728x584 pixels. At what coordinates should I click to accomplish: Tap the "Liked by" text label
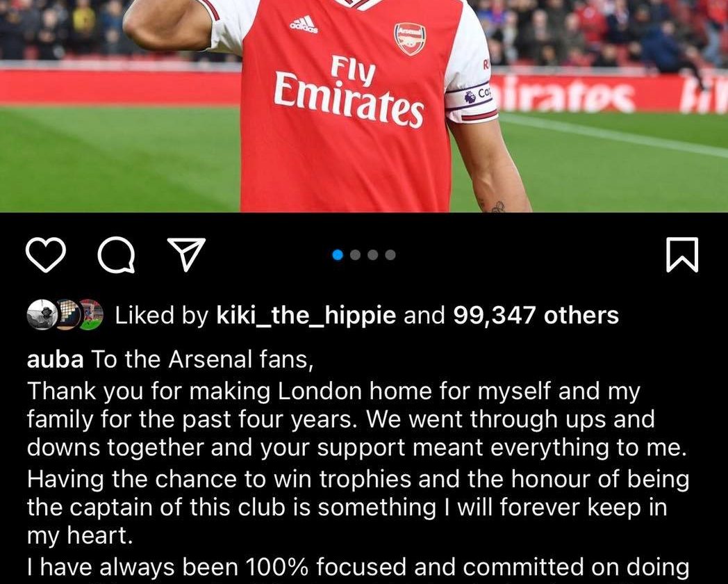[161, 316]
